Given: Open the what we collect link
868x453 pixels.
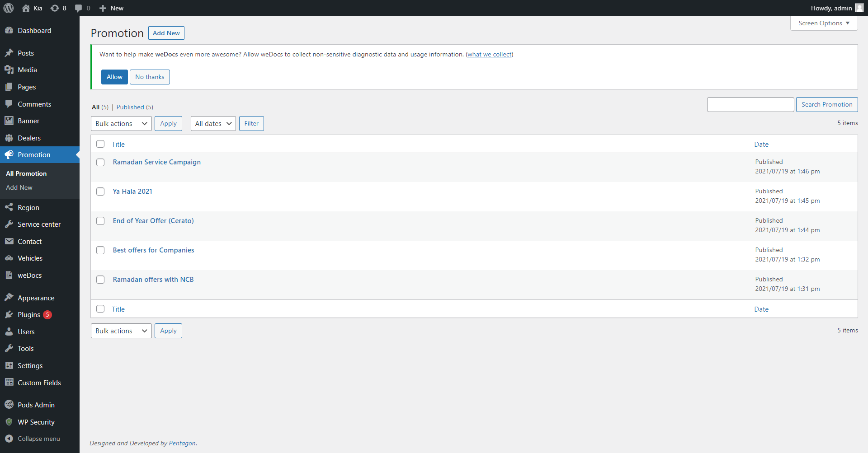Looking at the screenshot, I should 490,54.
